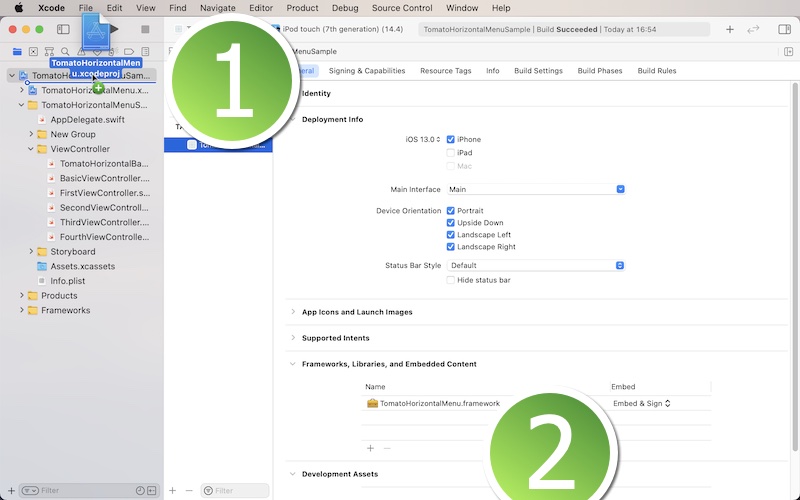Toggle Landscape Right orientation checkbox

[x=451, y=247]
